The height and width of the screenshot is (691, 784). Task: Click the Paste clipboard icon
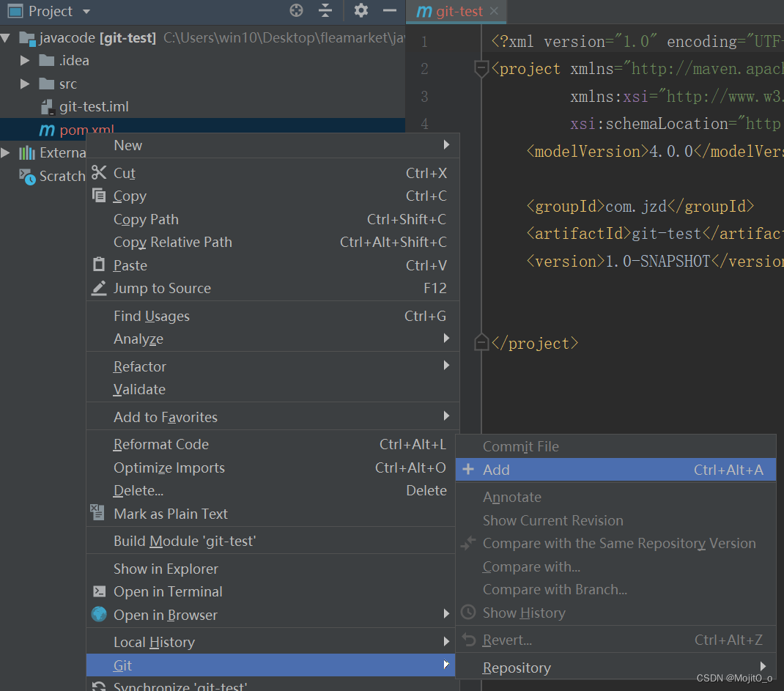pos(99,264)
